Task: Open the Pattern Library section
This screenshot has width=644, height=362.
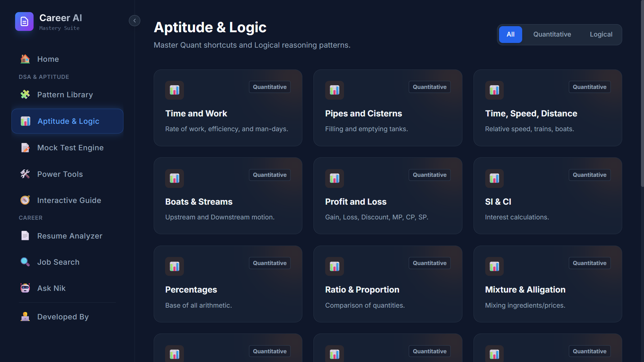Action: [x=65, y=94]
